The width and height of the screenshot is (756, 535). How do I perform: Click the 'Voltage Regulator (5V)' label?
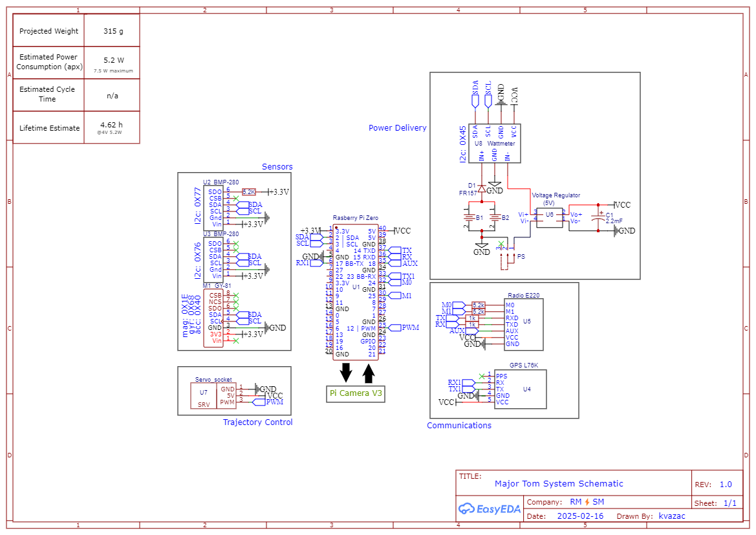pyautogui.click(x=556, y=199)
